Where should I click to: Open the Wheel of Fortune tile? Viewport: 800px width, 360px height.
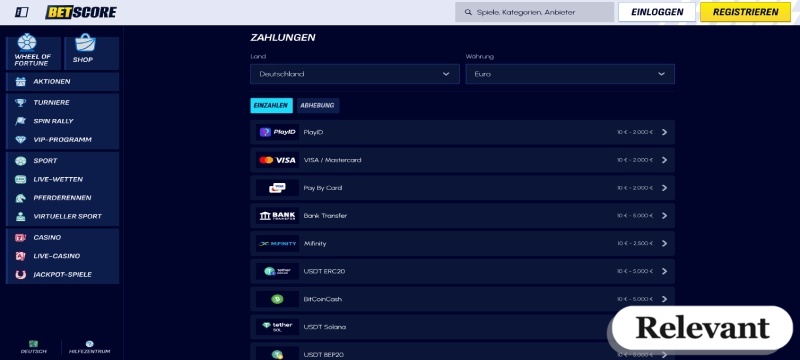(x=33, y=52)
